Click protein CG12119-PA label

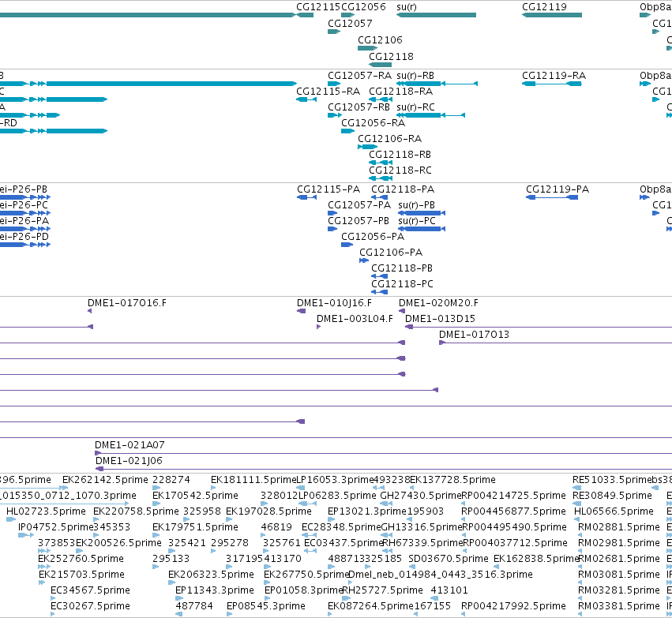pos(557,189)
